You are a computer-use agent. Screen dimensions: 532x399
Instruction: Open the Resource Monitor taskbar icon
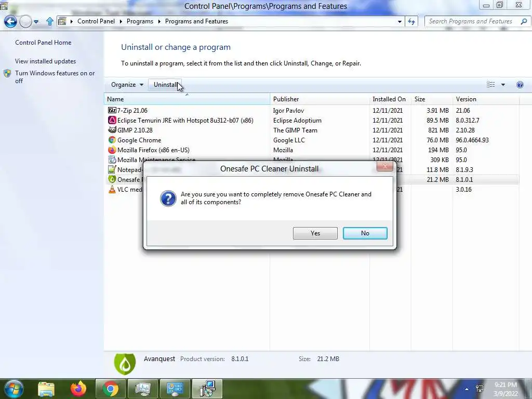[x=143, y=389]
